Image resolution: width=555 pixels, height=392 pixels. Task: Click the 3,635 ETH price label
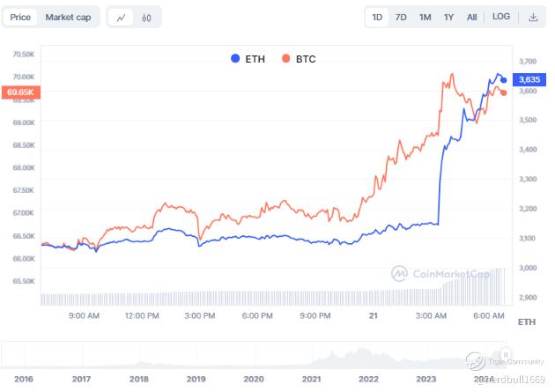(529, 80)
